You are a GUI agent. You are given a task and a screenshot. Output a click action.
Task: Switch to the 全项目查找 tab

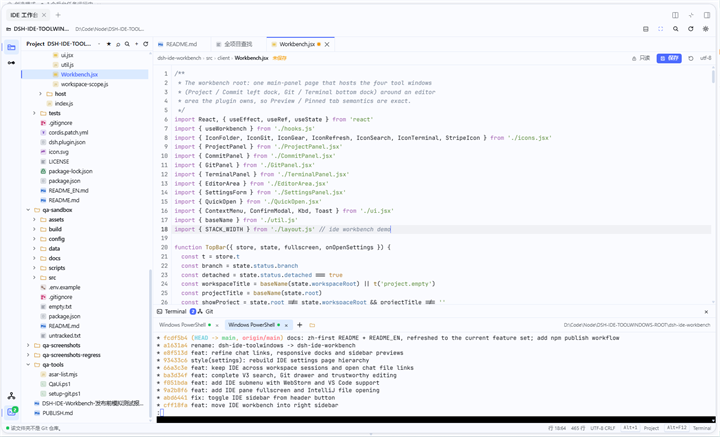coord(238,45)
